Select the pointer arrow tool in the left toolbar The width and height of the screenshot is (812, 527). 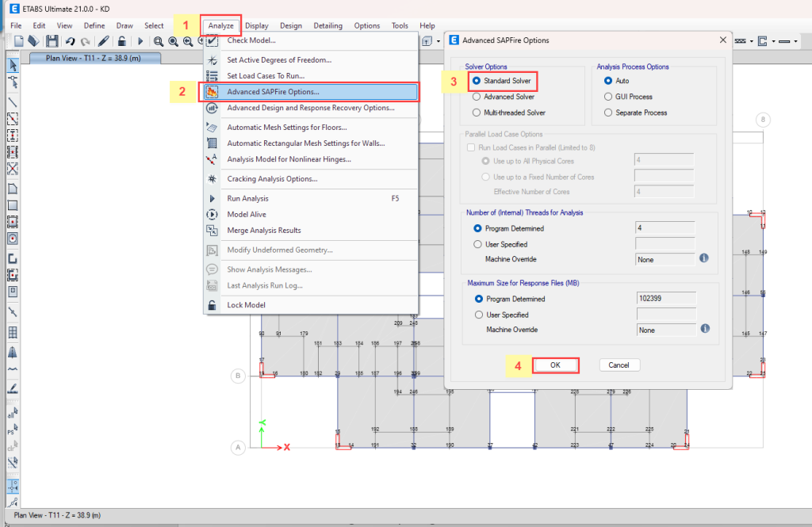pyautogui.click(x=11, y=65)
